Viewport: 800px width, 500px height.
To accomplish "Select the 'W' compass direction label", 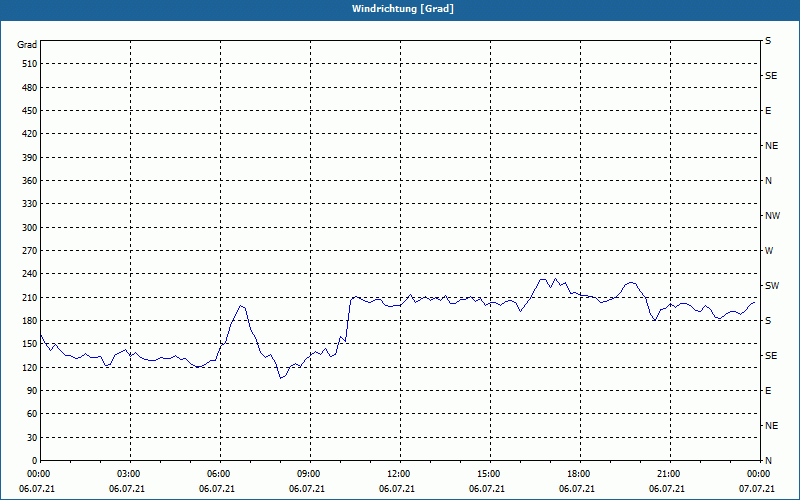I will [769, 251].
